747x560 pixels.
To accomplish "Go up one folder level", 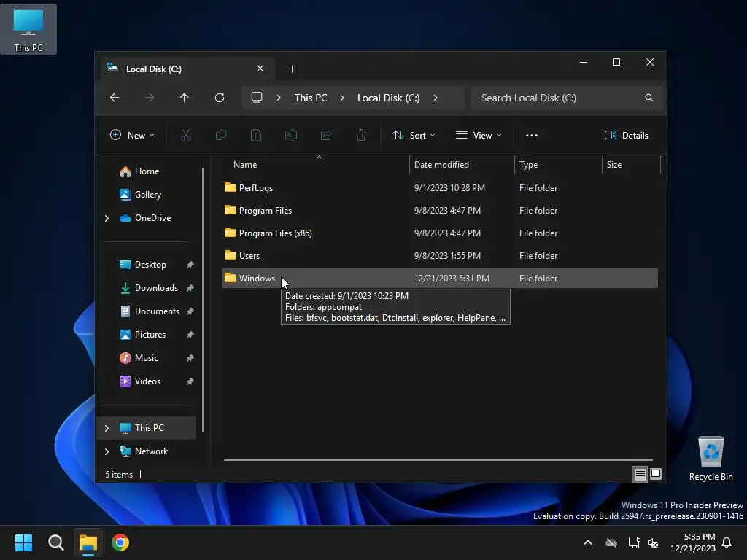I will tap(185, 98).
